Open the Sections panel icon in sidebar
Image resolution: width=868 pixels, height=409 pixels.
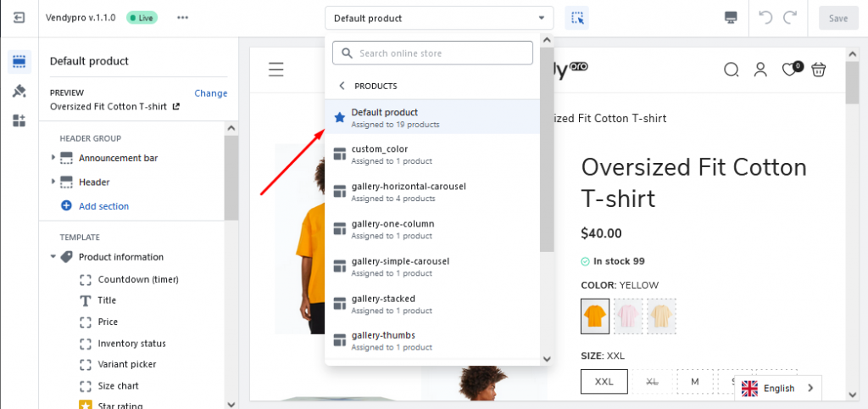click(x=19, y=61)
